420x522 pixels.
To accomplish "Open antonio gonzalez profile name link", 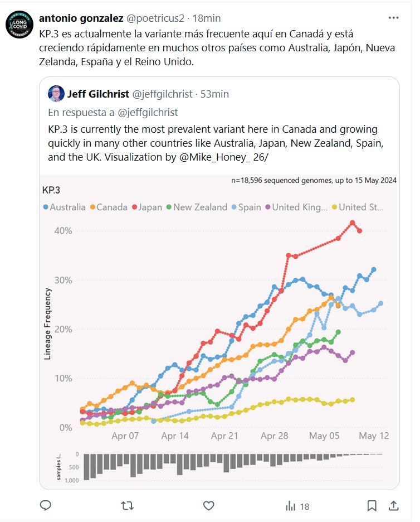I will 81,18.
